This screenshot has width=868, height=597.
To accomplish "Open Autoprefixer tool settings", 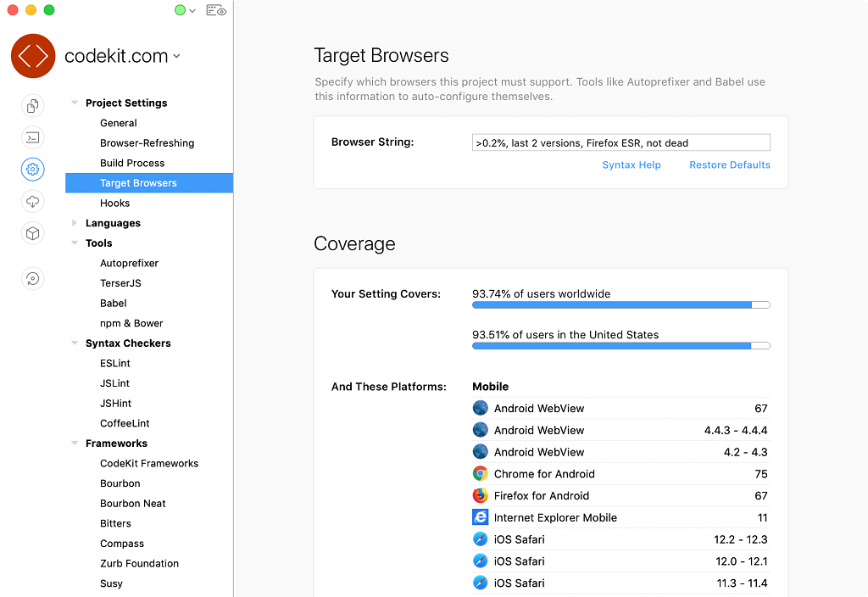I will pyautogui.click(x=129, y=263).
